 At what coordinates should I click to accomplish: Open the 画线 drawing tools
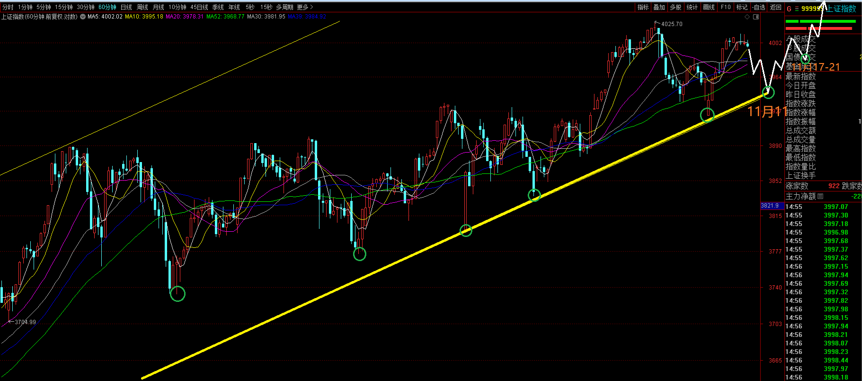click(709, 7)
